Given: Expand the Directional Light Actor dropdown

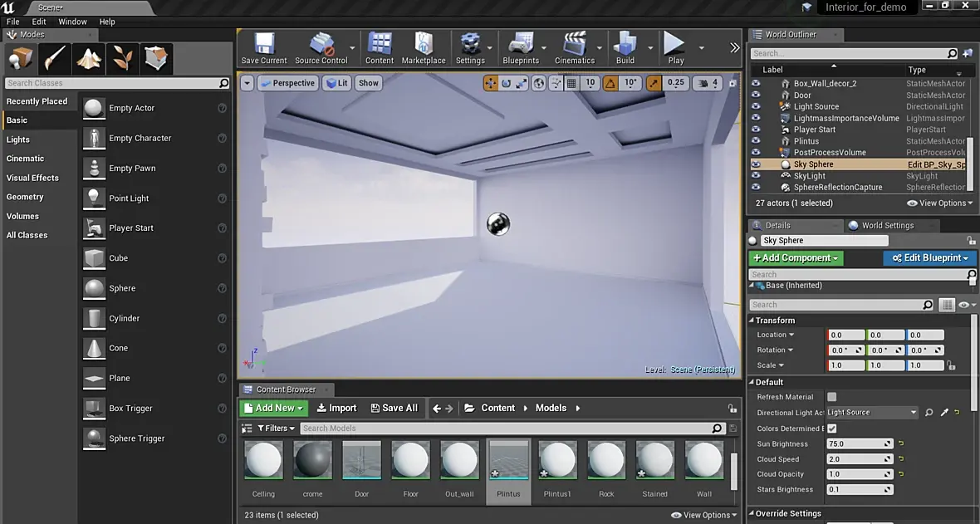Looking at the screenshot, I should [x=914, y=413].
